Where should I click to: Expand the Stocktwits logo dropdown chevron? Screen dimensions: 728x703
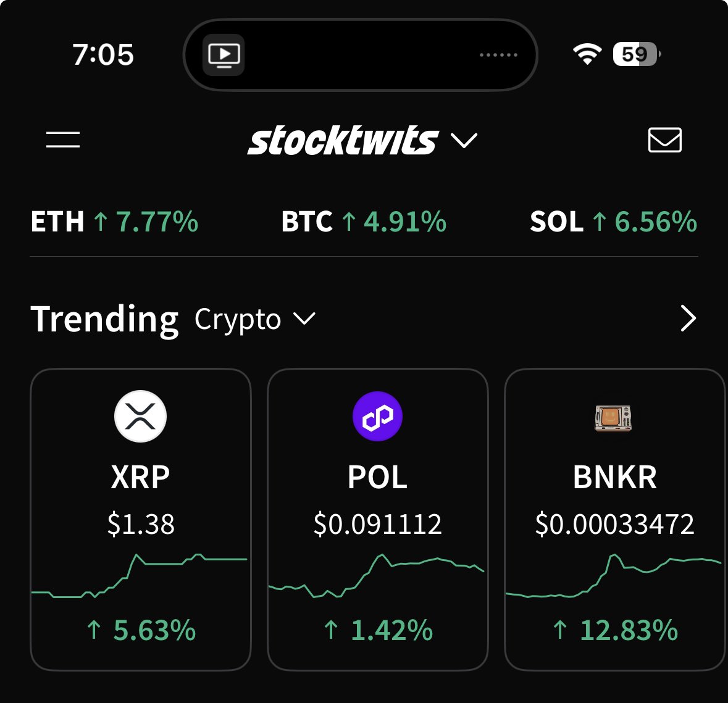point(464,141)
